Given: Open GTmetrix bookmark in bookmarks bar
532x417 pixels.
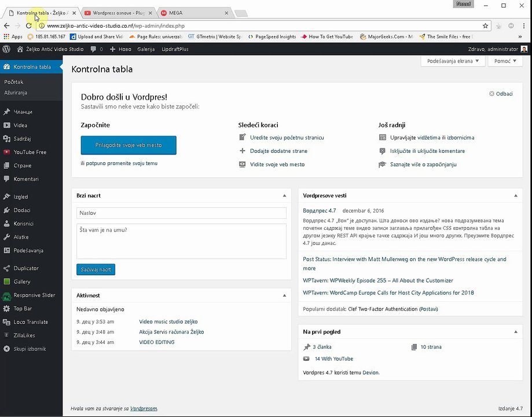Looking at the screenshot, I should click(215, 36).
